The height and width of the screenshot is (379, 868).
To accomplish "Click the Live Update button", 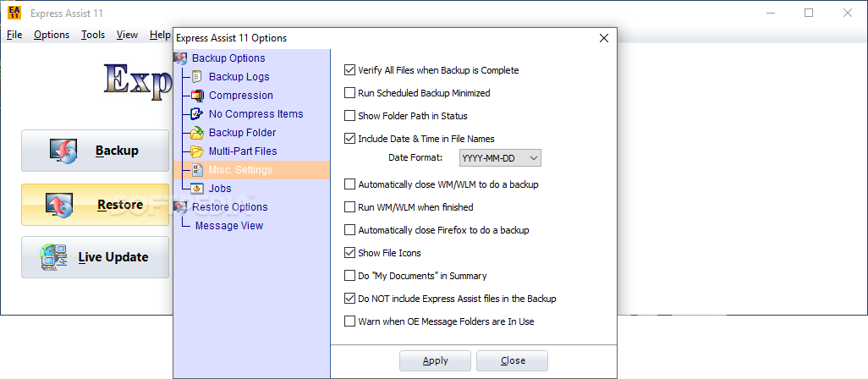I will click(x=96, y=257).
